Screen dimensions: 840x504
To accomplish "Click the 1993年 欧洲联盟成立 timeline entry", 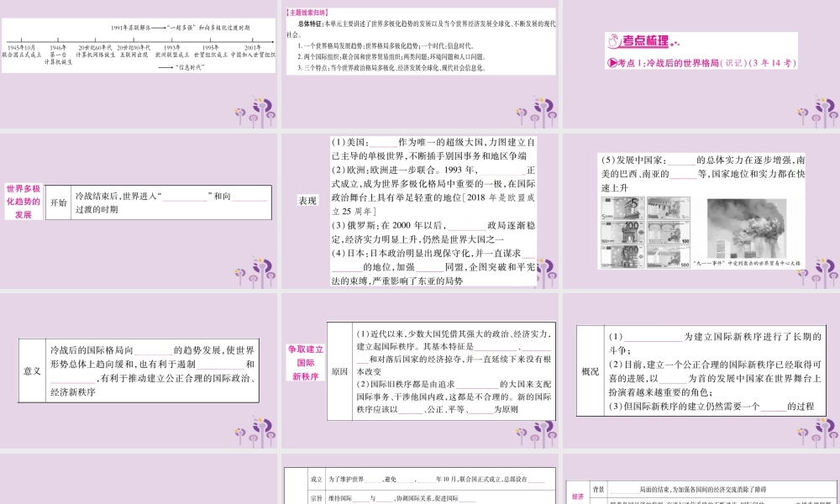I will [x=172, y=51].
